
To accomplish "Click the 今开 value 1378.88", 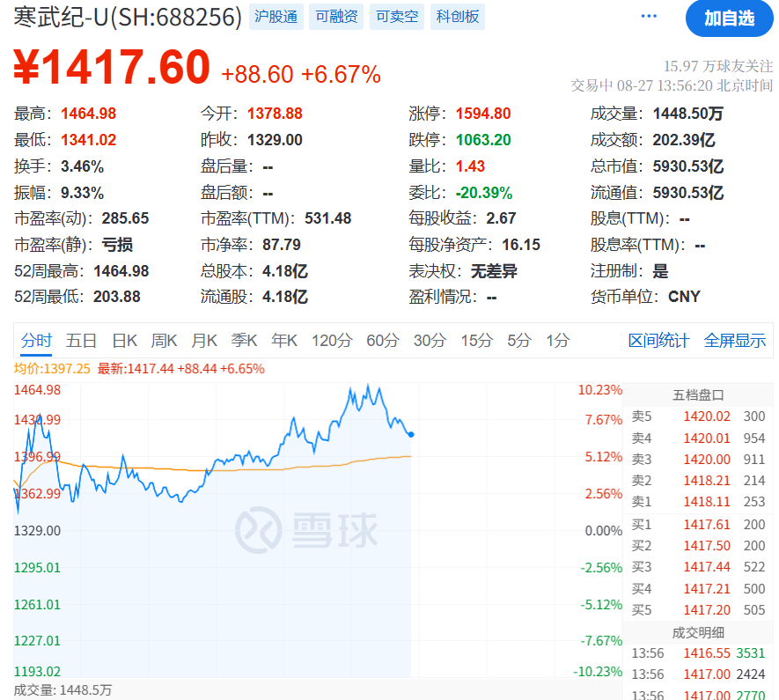I will click(275, 114).
